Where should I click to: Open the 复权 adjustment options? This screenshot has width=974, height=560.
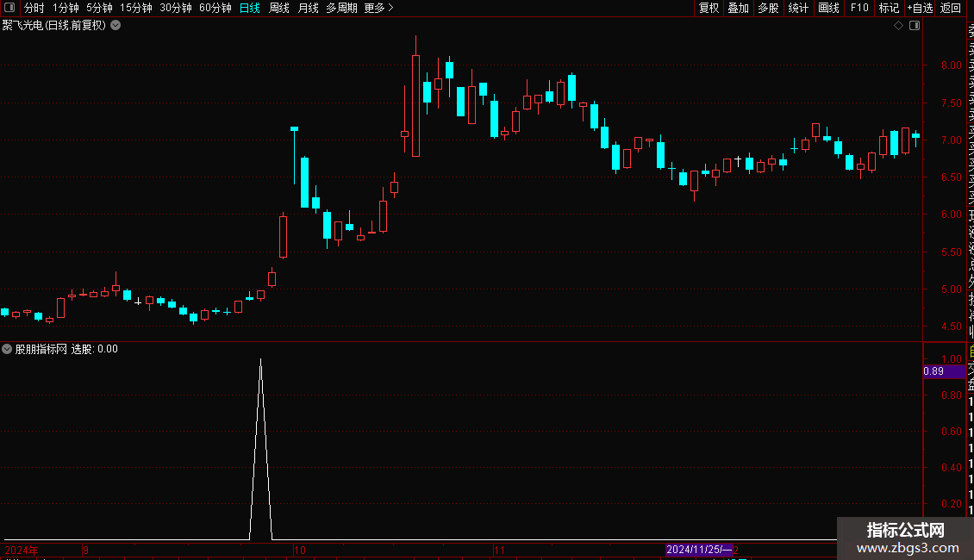pyautogui.click(x=709, y=8)
